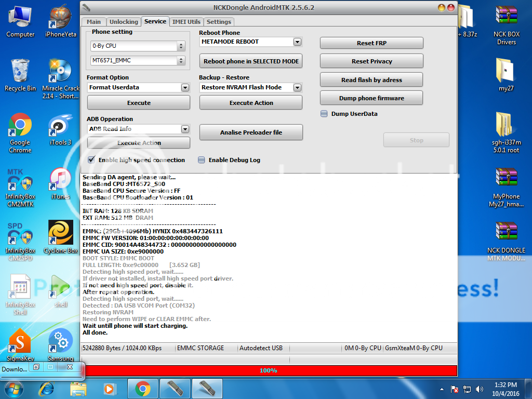Open the Format Userdata dropdown

(x=185, y=88)
